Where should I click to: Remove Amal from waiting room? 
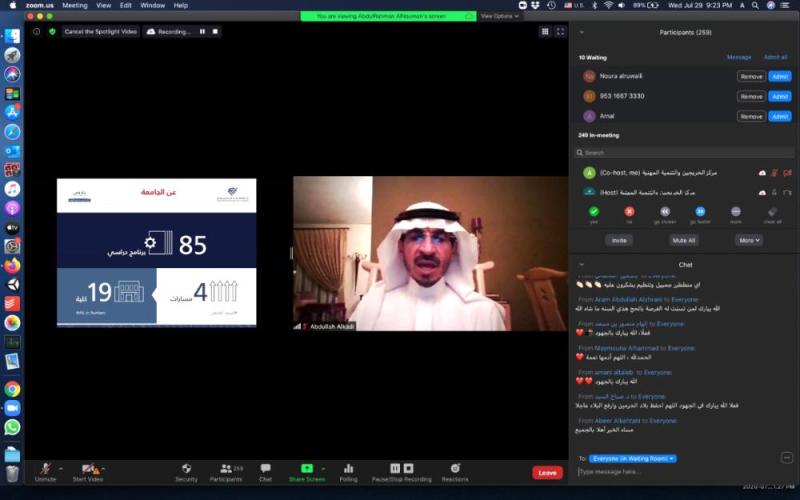752,116
